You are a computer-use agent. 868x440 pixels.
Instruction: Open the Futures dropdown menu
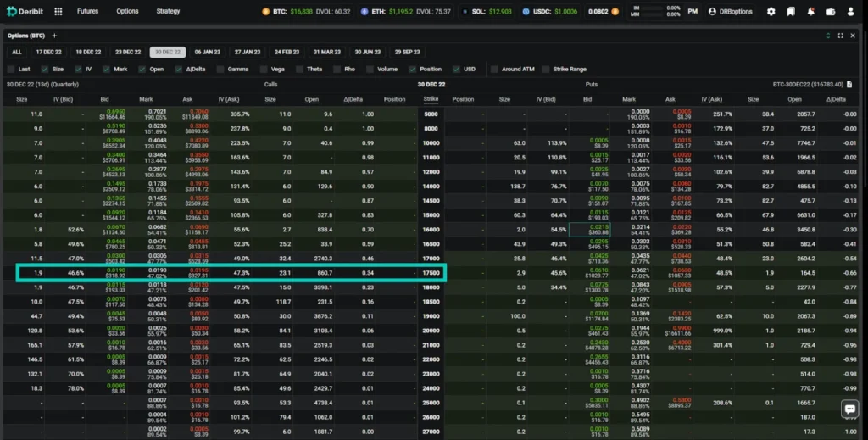[x=87, y=12]
